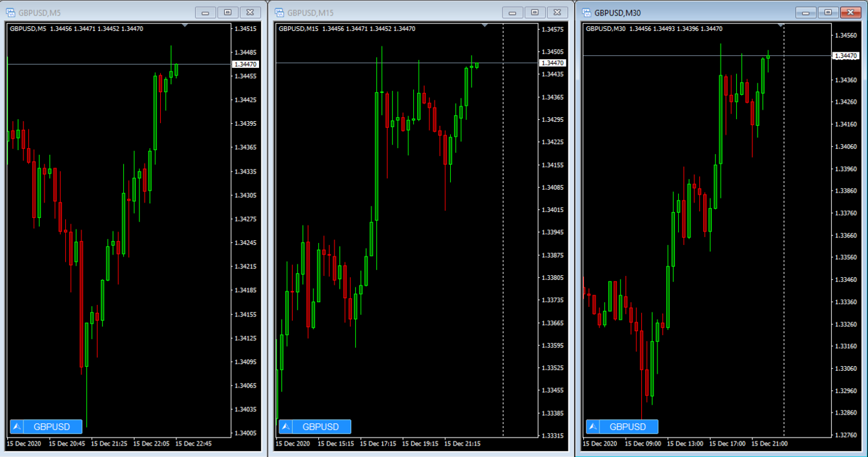Restore the GBPUSD,M5 chart window

[x=228, y=13]
